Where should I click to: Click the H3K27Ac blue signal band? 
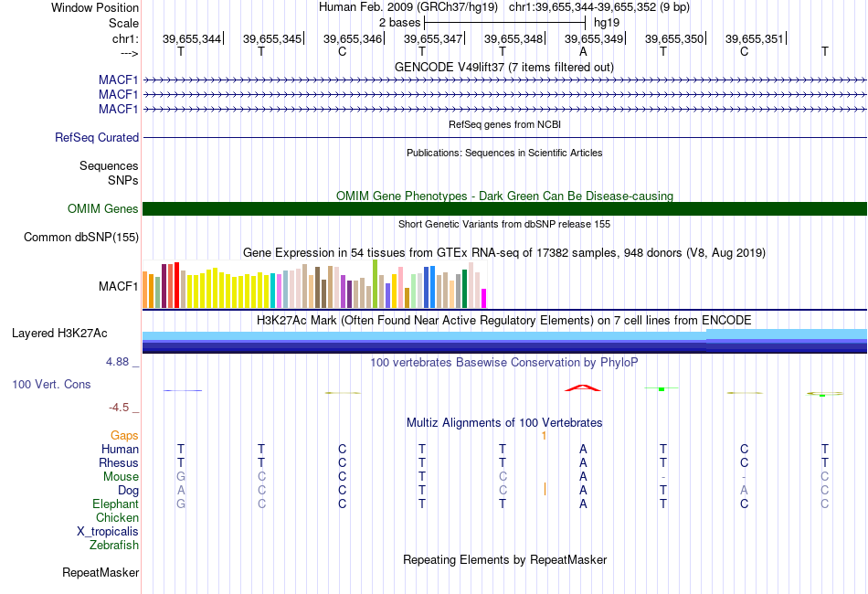pos(504,341)
